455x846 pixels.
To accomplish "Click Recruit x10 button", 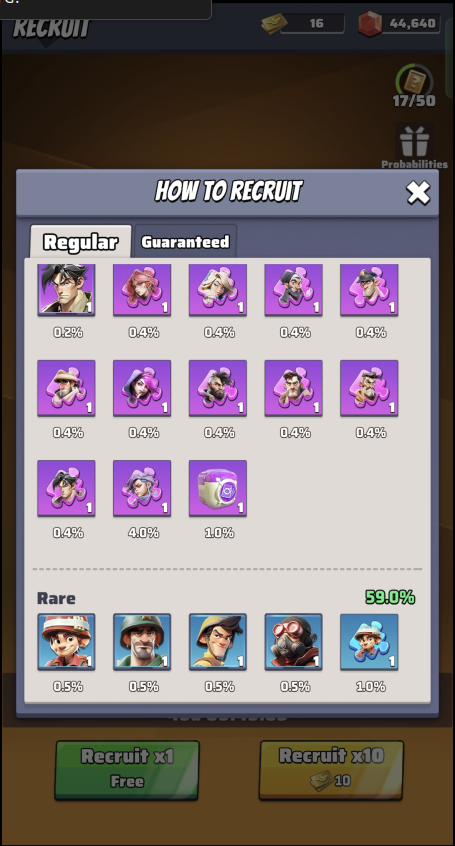I will (x=331, y=770).
